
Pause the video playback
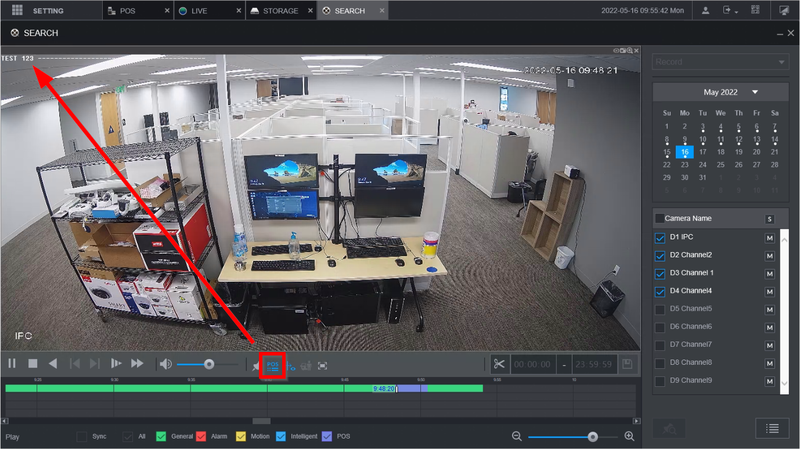pos(12,363)
